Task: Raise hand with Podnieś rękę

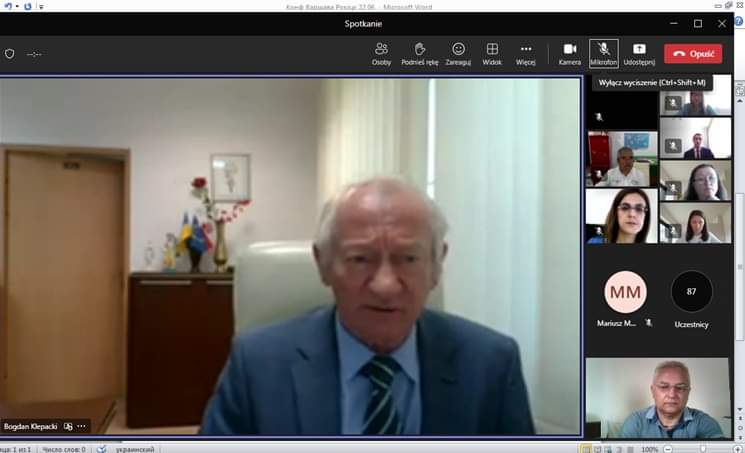Action: [420, 53]
